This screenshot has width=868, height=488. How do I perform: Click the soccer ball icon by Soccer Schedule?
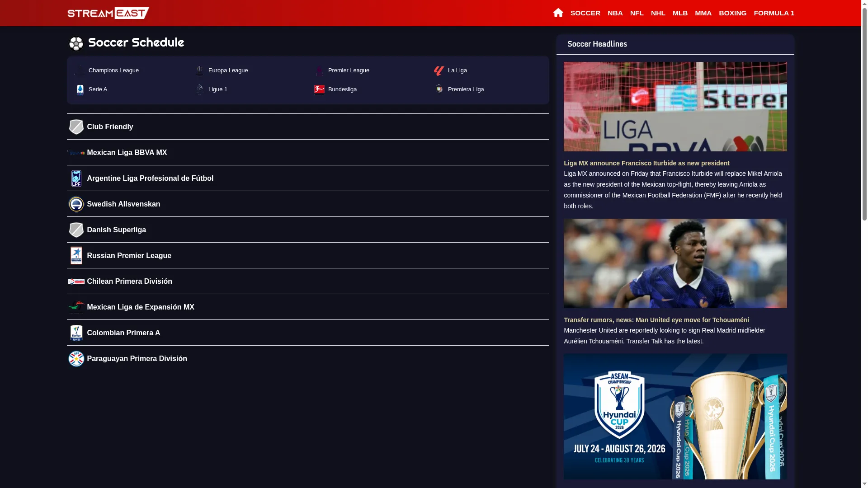click(x=76, y=44)
